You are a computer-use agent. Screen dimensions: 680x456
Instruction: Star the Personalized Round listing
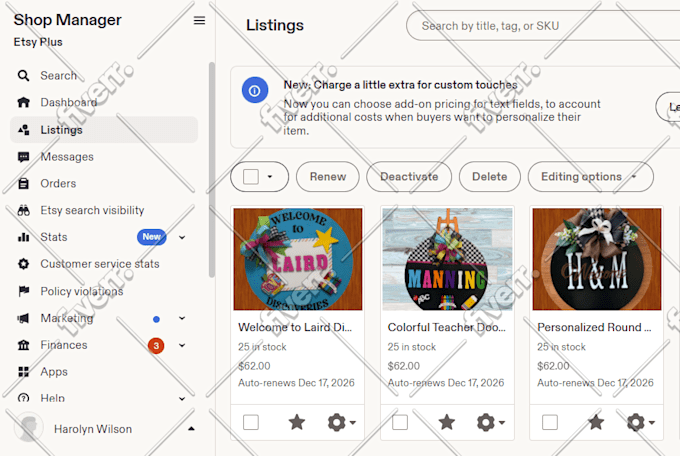pos(596,422)
